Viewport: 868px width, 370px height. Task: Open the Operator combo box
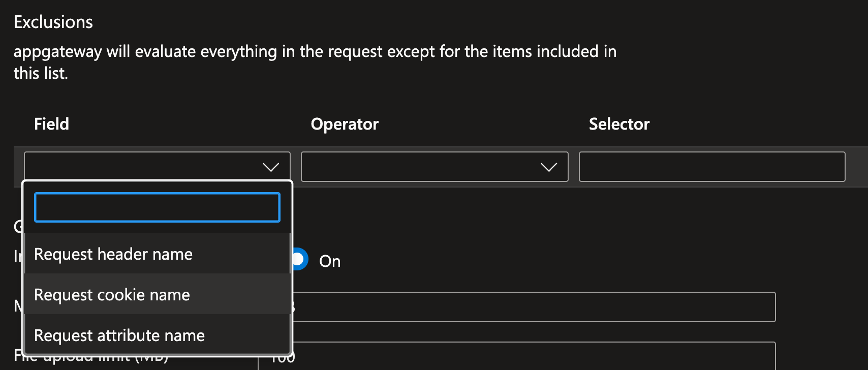pos(434,167)
